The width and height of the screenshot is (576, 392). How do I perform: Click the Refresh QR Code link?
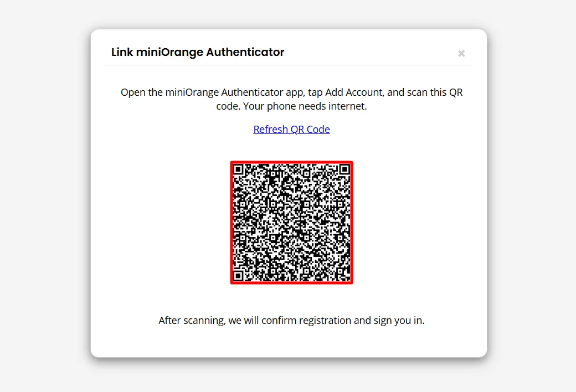click(291, 130)
